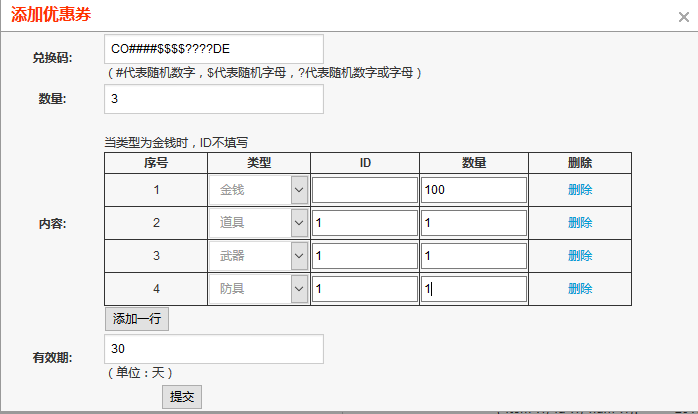Click the 删除 column header
This screenshot has height=414, width=698.
(x=580, y=163)
